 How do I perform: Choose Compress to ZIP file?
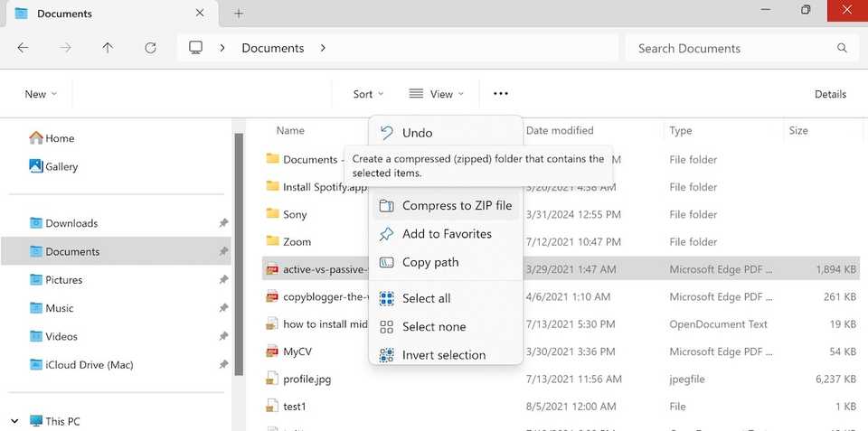pos(457,206)
